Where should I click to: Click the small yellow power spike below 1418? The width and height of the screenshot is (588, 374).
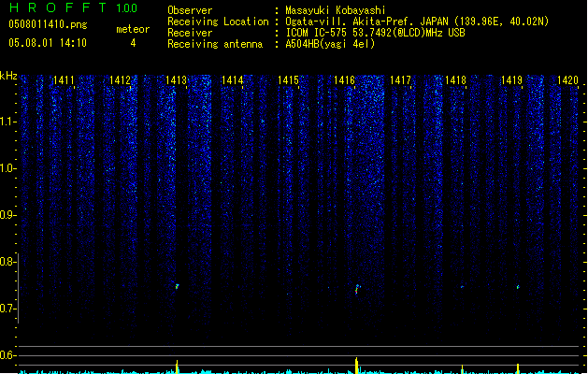462,369
